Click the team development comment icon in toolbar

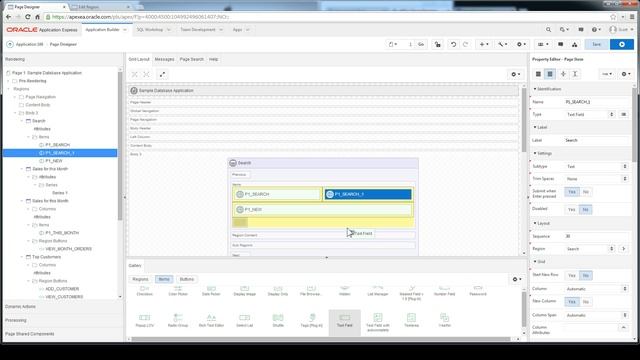(x=561, y=44)
